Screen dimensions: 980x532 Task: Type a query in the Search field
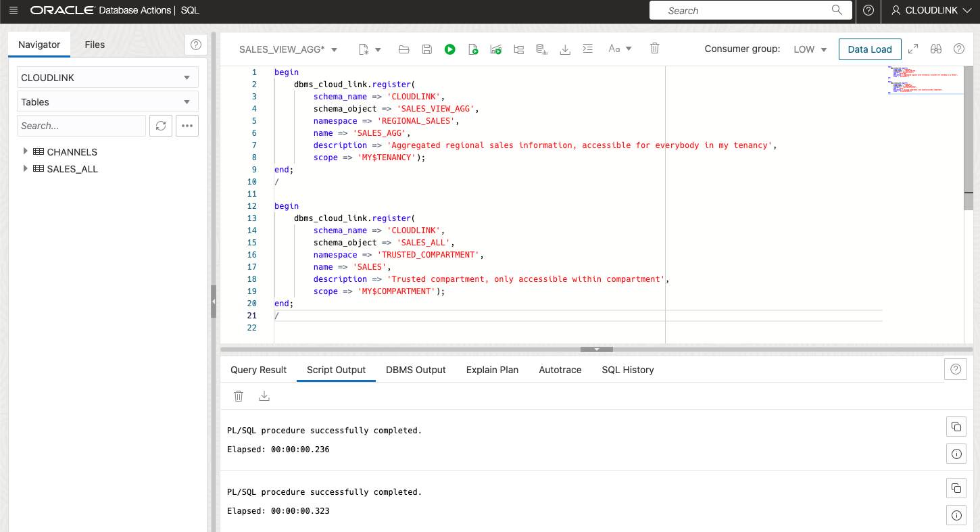(743, 10)
